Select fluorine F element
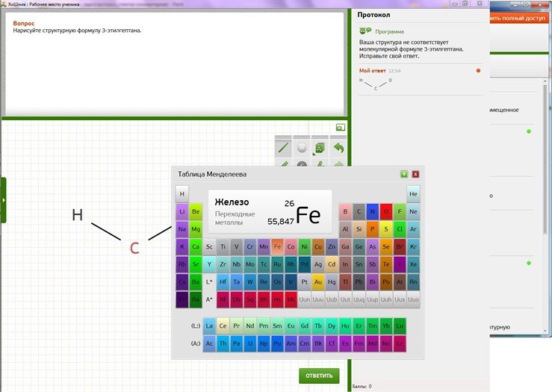 click(400, 211)
